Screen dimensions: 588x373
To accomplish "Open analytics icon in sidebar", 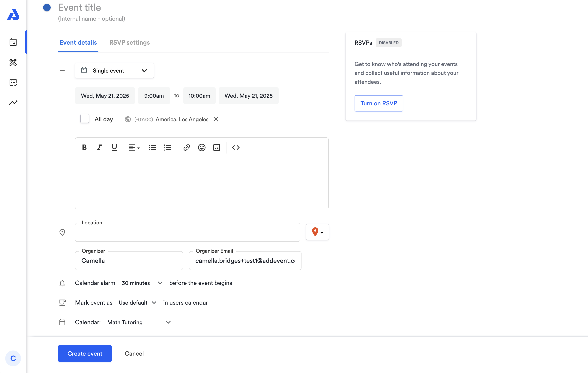I will (13, 103).
